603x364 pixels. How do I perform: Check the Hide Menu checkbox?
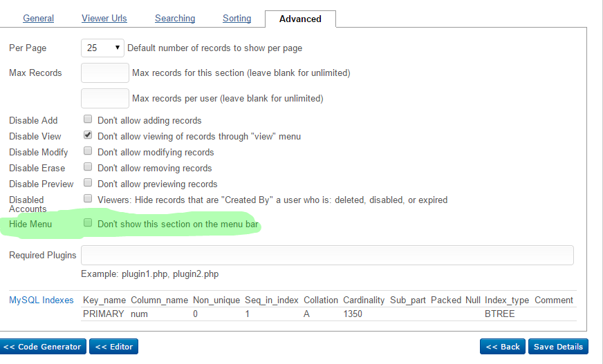point(88,223)
